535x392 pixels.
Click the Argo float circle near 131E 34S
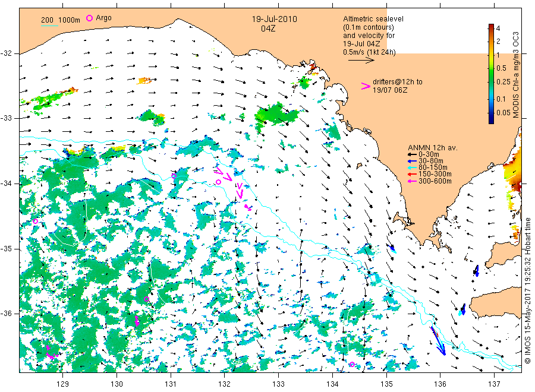(x=174, y=176)
